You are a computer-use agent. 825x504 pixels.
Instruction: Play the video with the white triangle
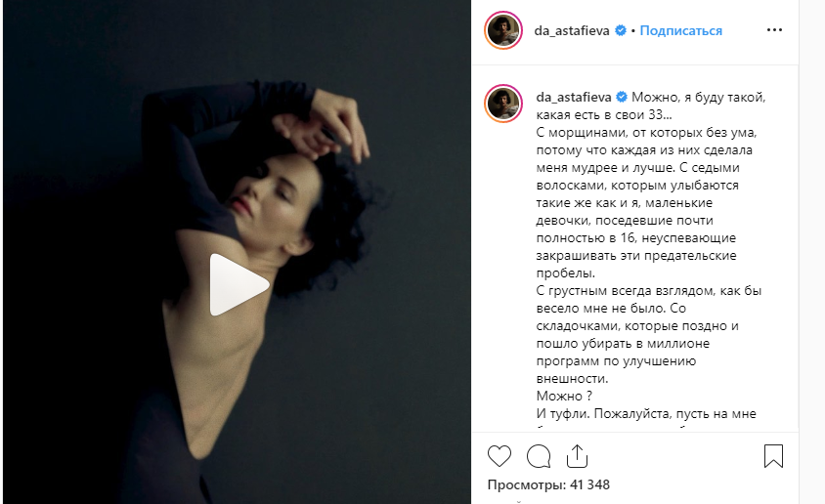pyautogui.click(x=238, y=285)
